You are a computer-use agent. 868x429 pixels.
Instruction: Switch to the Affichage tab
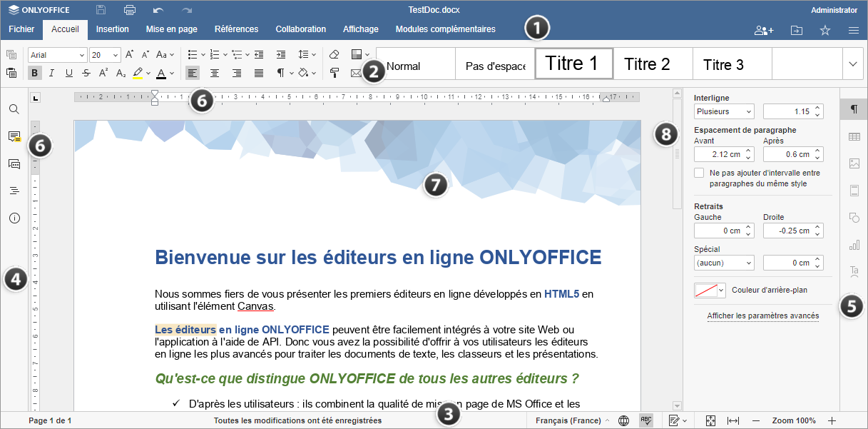tap(361, 29)
